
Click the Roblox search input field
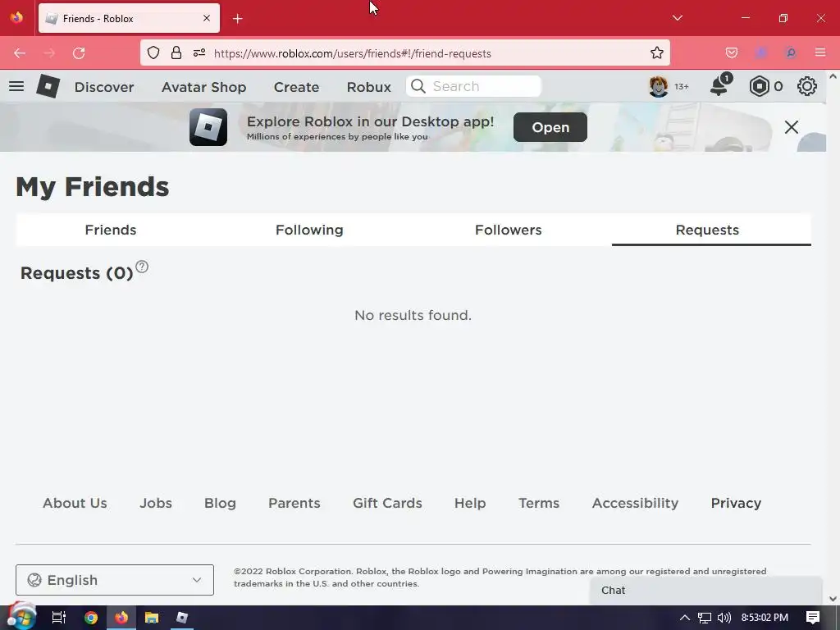click(x=473, y=86)
